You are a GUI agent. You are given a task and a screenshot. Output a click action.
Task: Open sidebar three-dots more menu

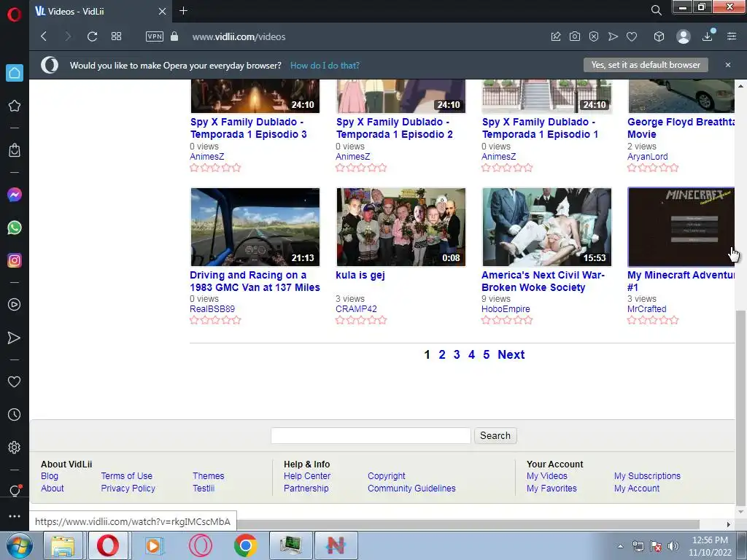point(15,516)
